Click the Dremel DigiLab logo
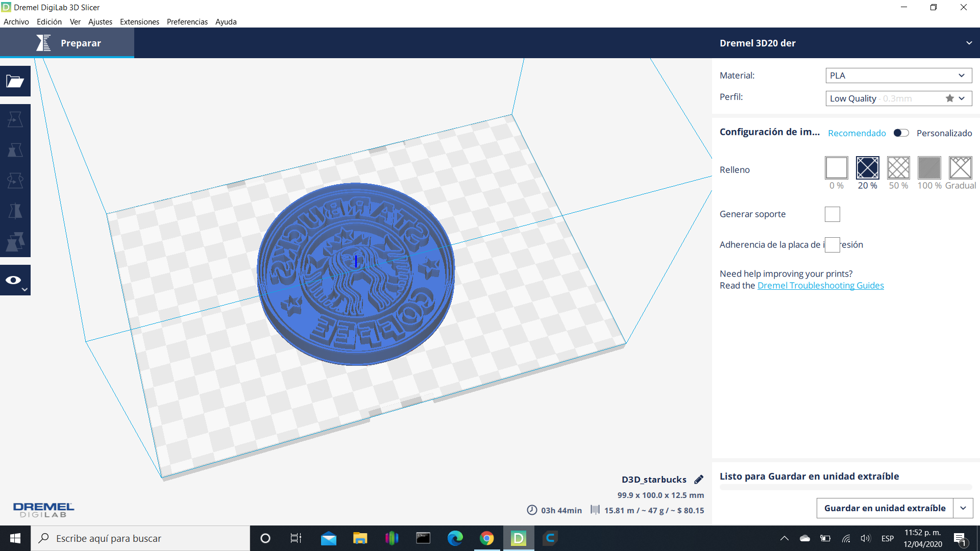This screenshot has height=551, width=980. pos(43,510)
